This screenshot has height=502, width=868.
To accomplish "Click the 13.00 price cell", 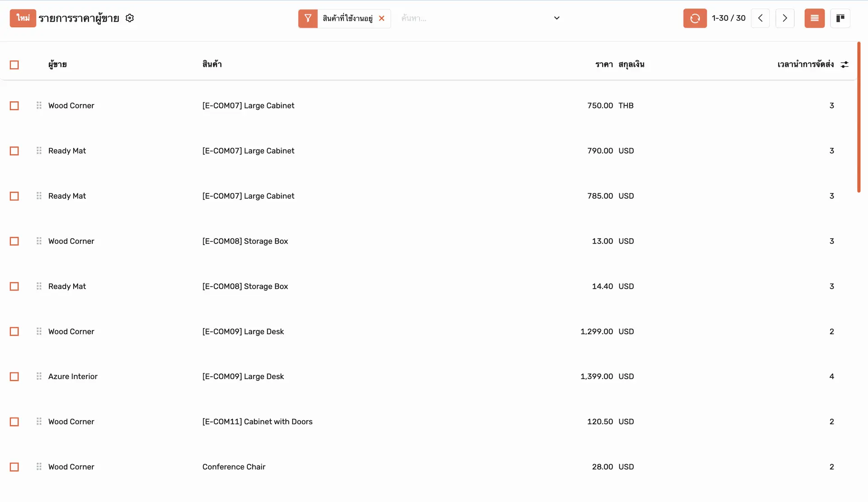I will pos(602,241).
